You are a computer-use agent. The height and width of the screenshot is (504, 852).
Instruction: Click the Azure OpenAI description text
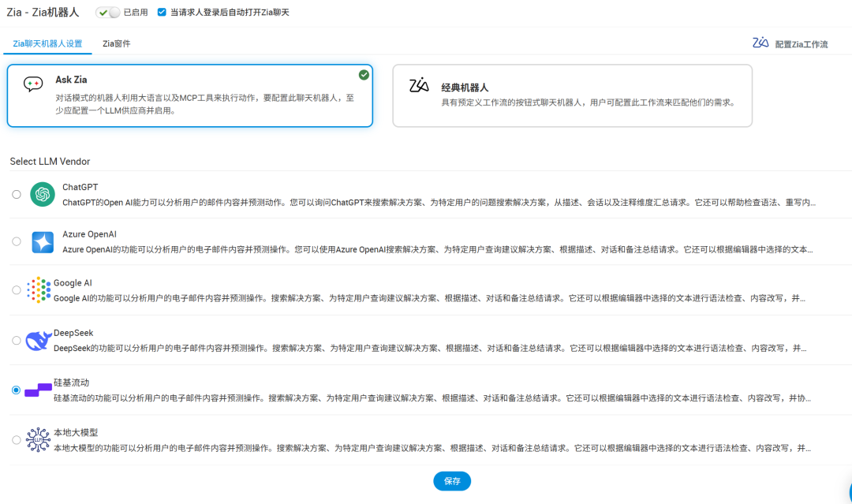point(438,249)
